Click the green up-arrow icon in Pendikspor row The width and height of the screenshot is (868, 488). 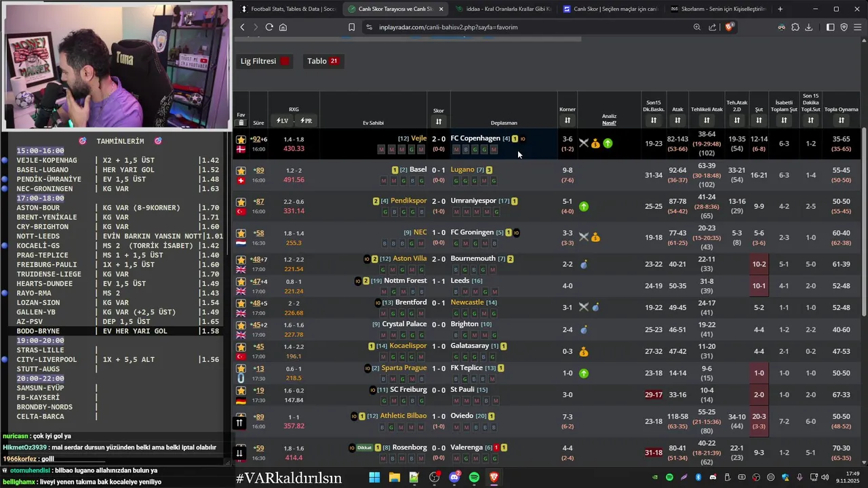[x=584, y=206]
